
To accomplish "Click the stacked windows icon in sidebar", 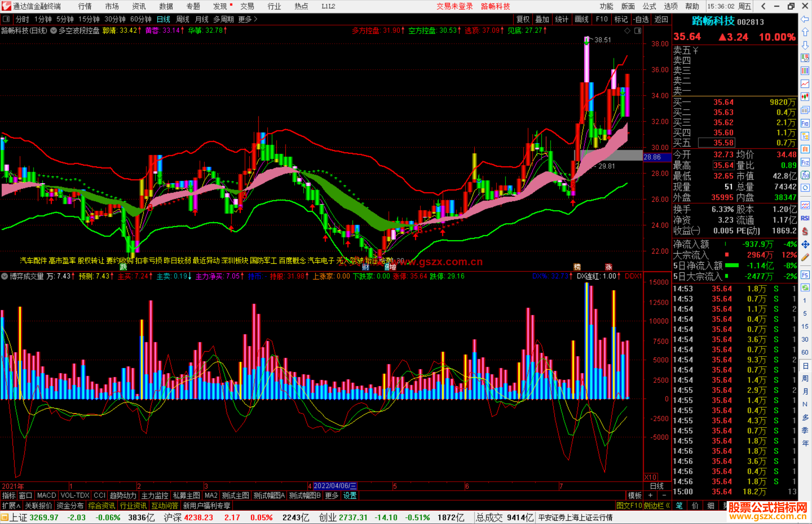I will (805, 110).
